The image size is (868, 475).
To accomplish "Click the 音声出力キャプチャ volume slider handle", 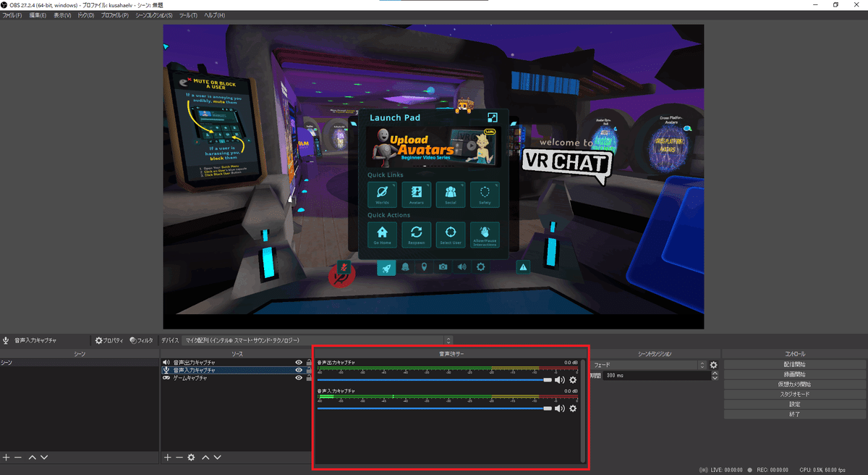I will point(548,379).
